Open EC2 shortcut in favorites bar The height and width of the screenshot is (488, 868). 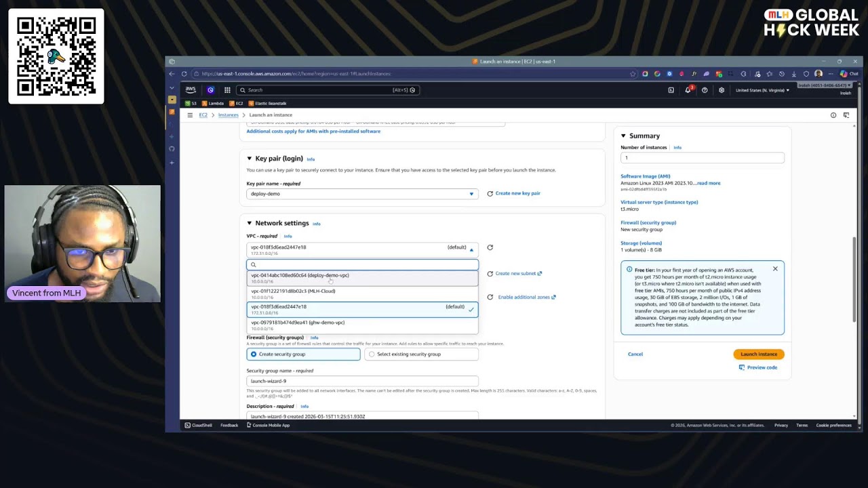236,104
